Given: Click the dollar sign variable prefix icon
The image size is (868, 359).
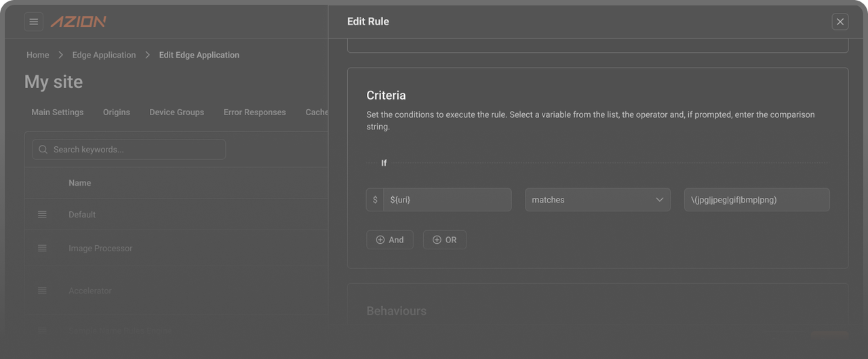Looking at the screenshot, I should click(x=375, y=200).
